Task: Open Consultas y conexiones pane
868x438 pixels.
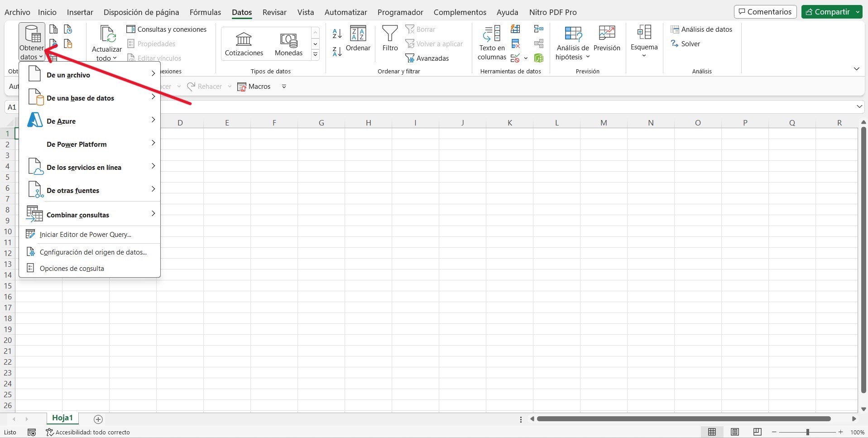Action: tap(166, 29)
